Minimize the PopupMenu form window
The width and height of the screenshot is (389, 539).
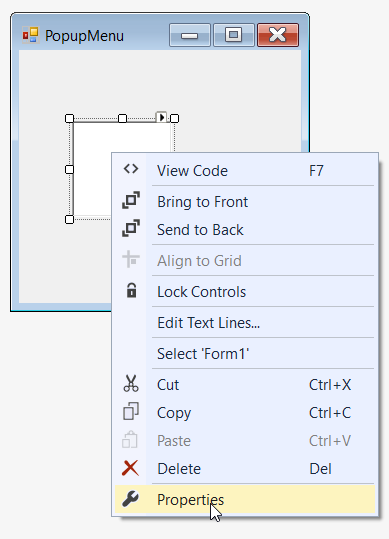pos(190,35)
